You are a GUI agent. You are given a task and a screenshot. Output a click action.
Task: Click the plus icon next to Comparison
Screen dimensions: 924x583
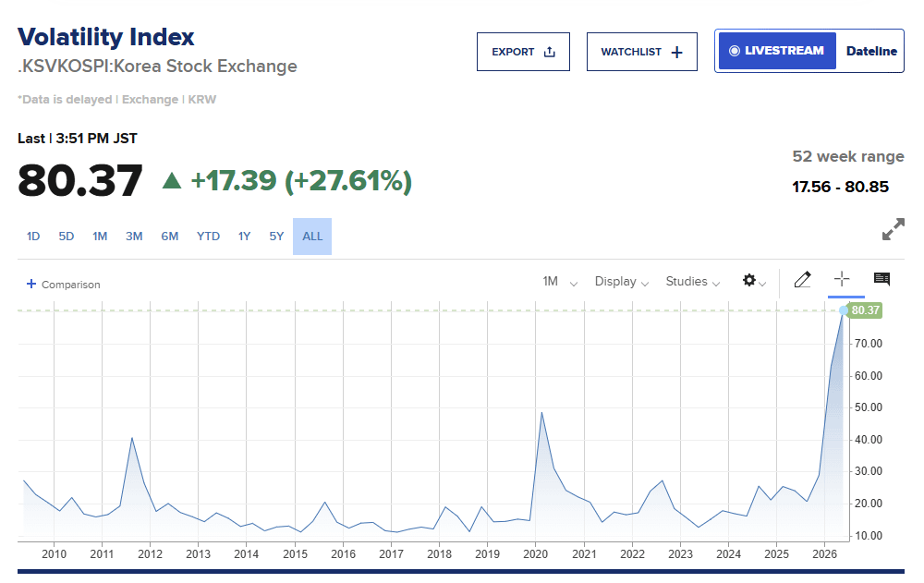click(31, 285)
